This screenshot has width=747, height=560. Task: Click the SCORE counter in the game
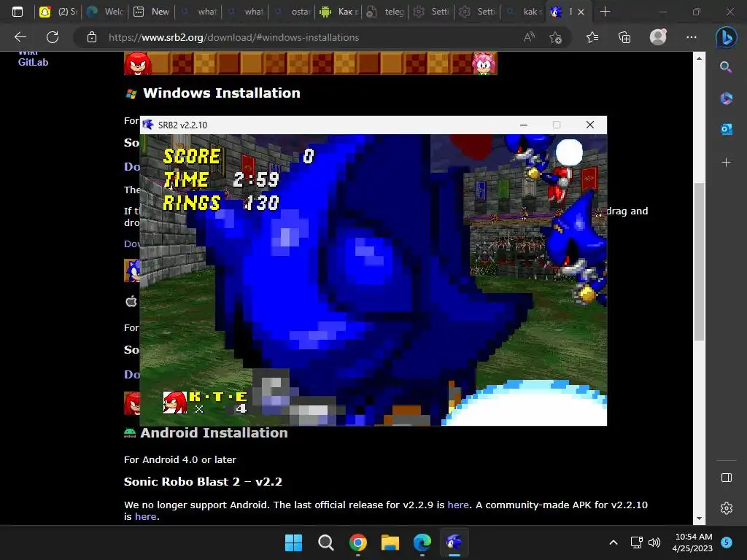click(x=239, y=156)
